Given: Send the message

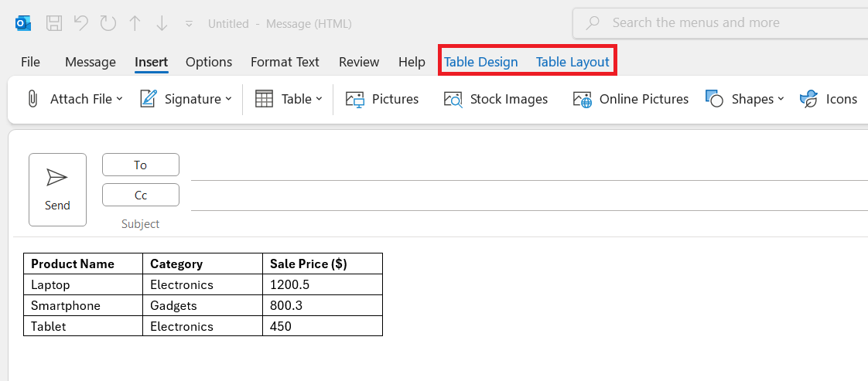Looking at the screenshot, I should point(57,189).
